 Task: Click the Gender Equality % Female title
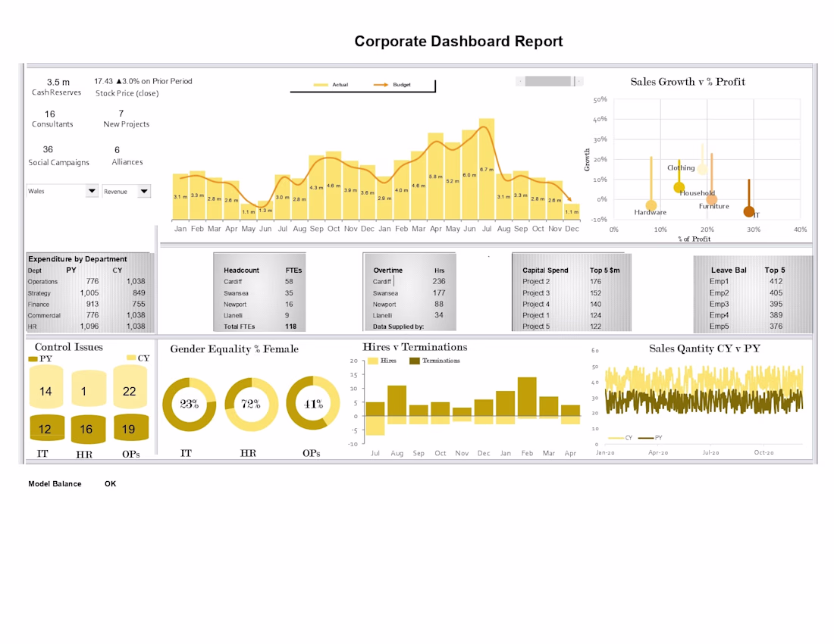(234, 349)
